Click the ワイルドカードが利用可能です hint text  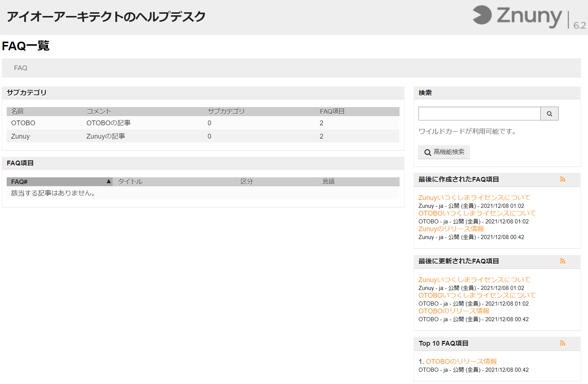tap(468, 132)
